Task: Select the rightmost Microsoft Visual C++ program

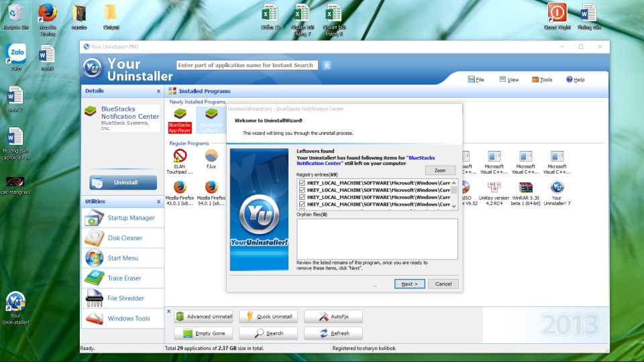Action: (557, 162)
